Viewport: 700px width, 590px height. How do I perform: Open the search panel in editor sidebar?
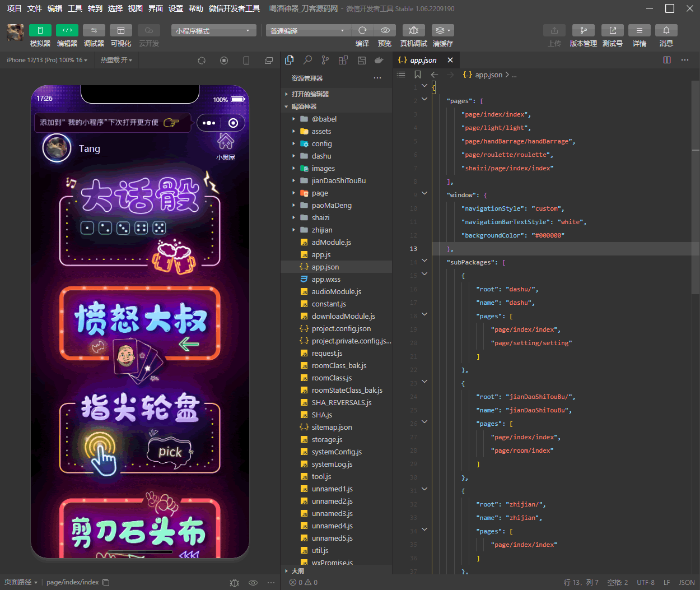click(307, 60)
